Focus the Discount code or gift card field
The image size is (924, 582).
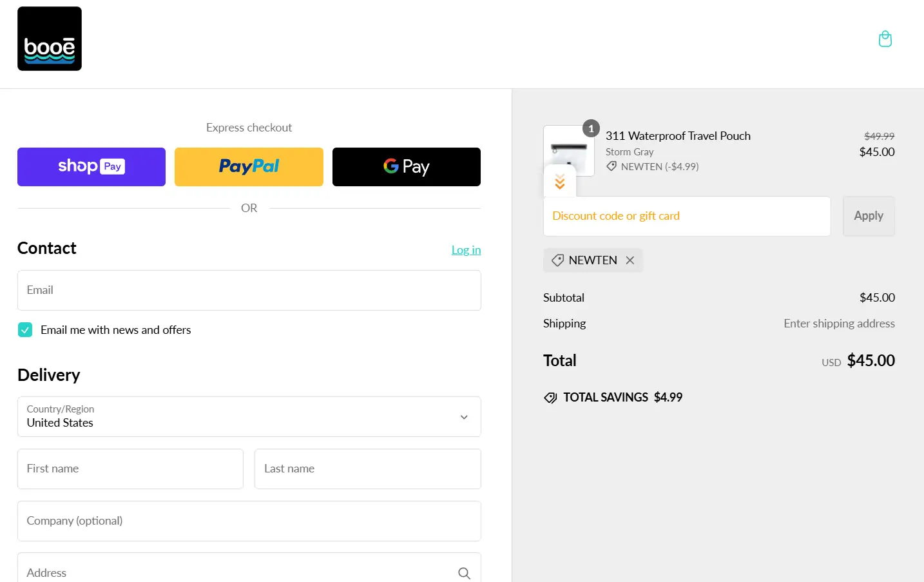coord(687,216)
